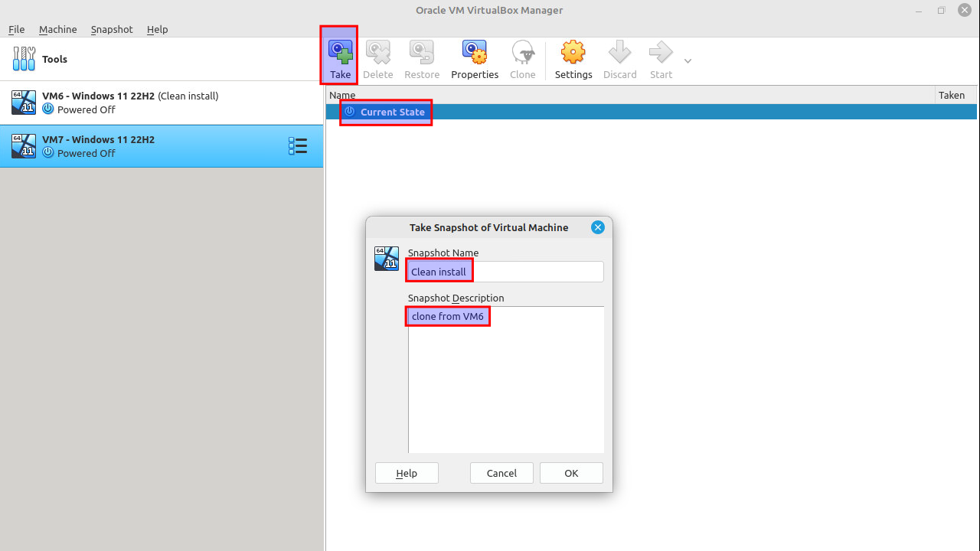Click the Windows 11 icon in the snapshot dialog
This screenshot has width=980, height=551.
tap(387, 259)
